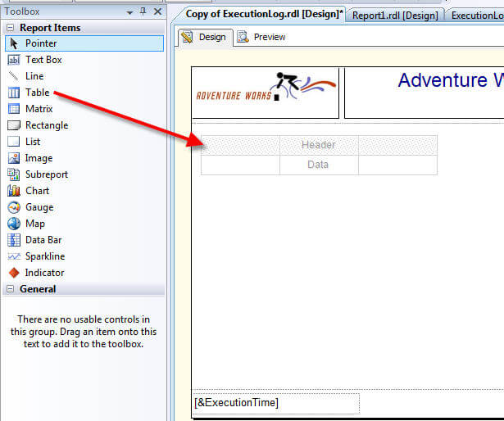This screenshot has height=421, width=504.
Task: Click the Sparkline label in toolbox
Action: coord(45,256)
